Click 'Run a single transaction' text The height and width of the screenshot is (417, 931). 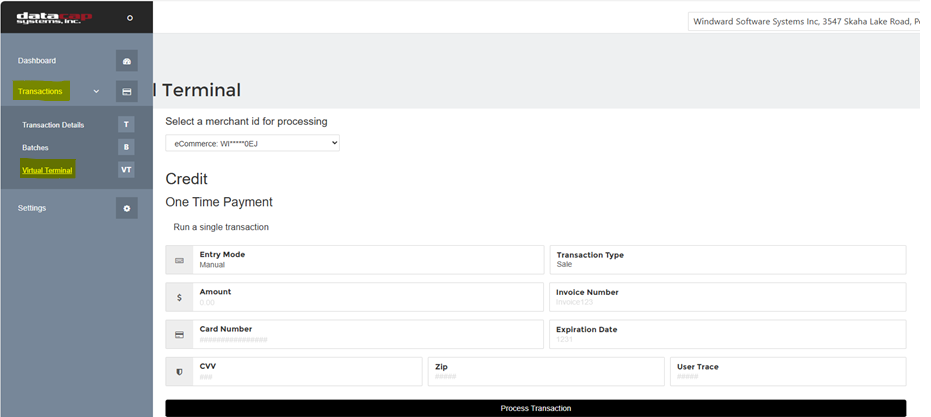[x=221, y=227]
